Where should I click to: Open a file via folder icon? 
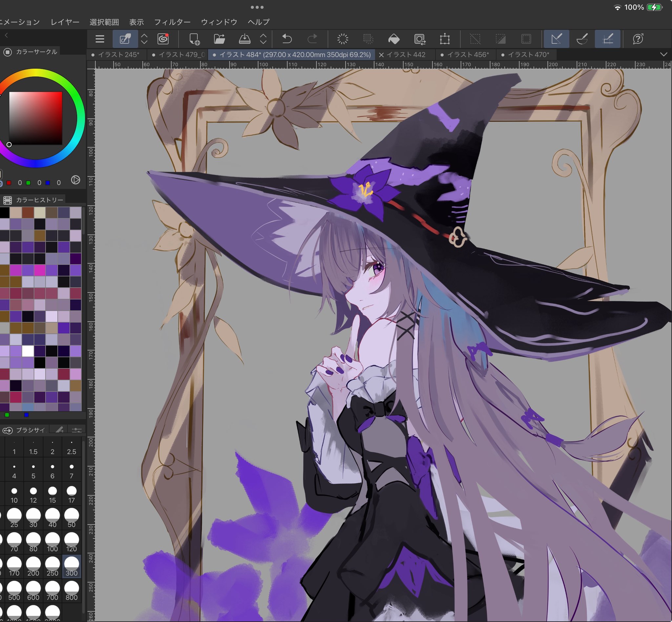pos(220,39)
